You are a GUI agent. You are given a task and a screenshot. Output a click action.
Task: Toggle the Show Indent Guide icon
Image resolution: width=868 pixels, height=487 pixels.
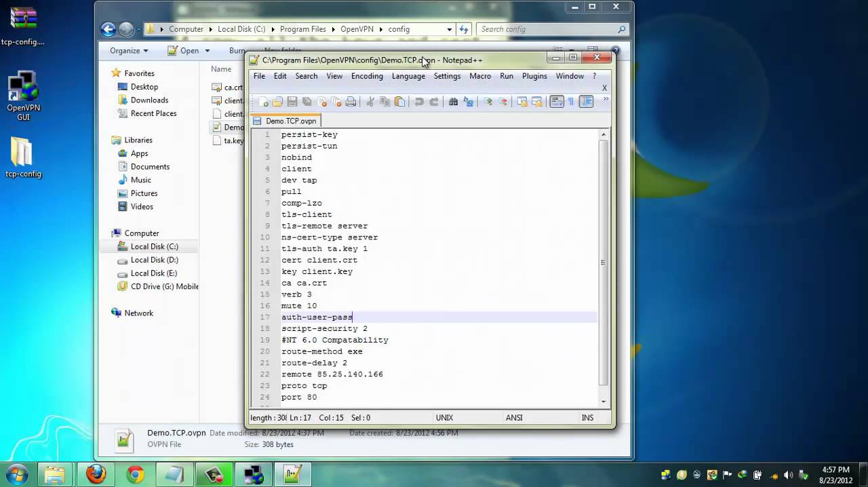pyautogui.click(x=587, y=102)
